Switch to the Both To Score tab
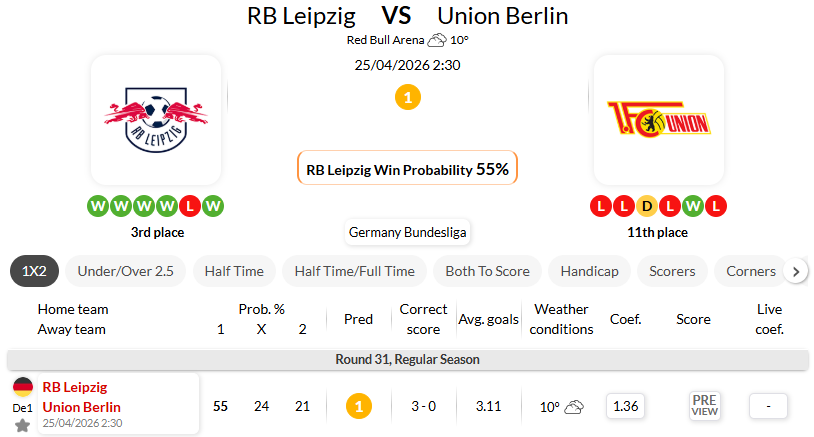This screenshot has height=437, width=814. click(489, 271)
